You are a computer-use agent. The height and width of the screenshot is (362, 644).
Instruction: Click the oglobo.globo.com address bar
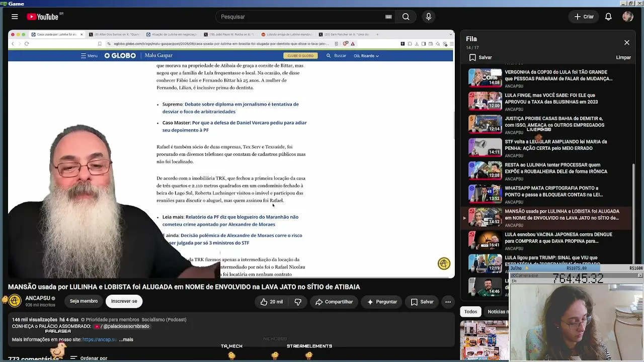click(221, 44)
